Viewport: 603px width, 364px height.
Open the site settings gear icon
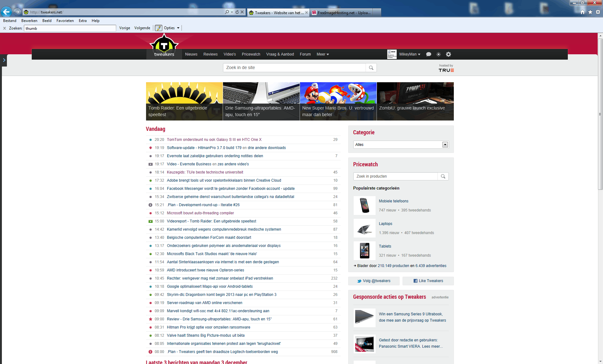(448, 54)
